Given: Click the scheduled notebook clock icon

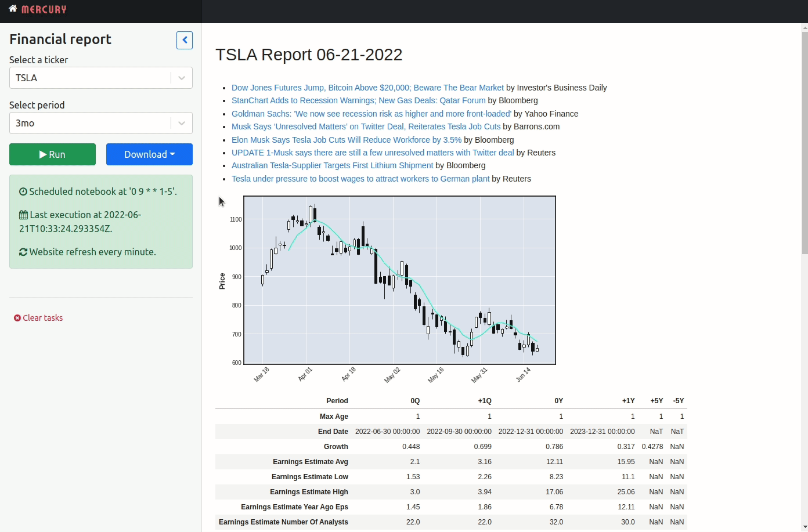Looking at the screenshot, I should pyautogui.click(x=23, y=192).
